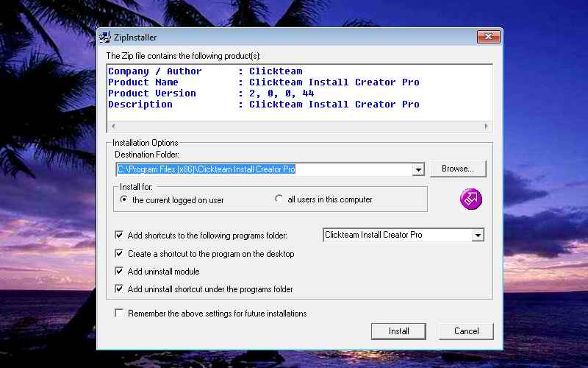This screenshot has width=588, height=368.
Task: Select 'the current logged on user' option
Action: (x=124, y=199)
